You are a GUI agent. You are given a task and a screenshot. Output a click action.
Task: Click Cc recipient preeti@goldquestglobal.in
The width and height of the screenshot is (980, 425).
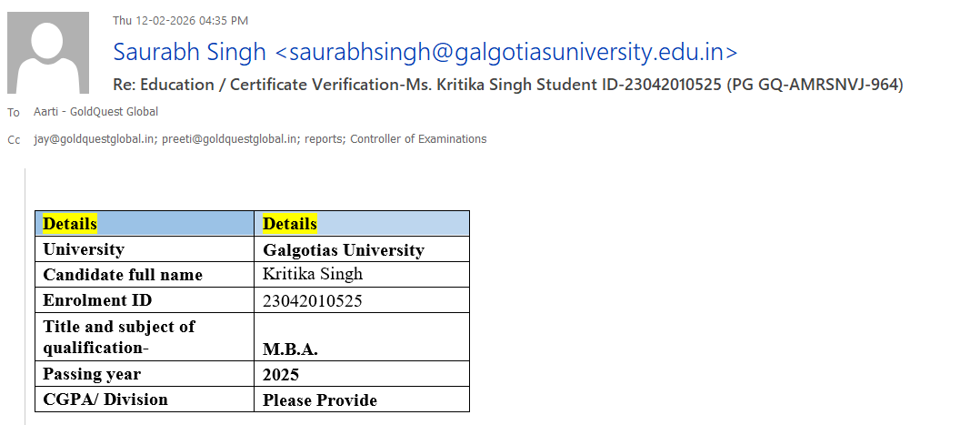[231, 139]
